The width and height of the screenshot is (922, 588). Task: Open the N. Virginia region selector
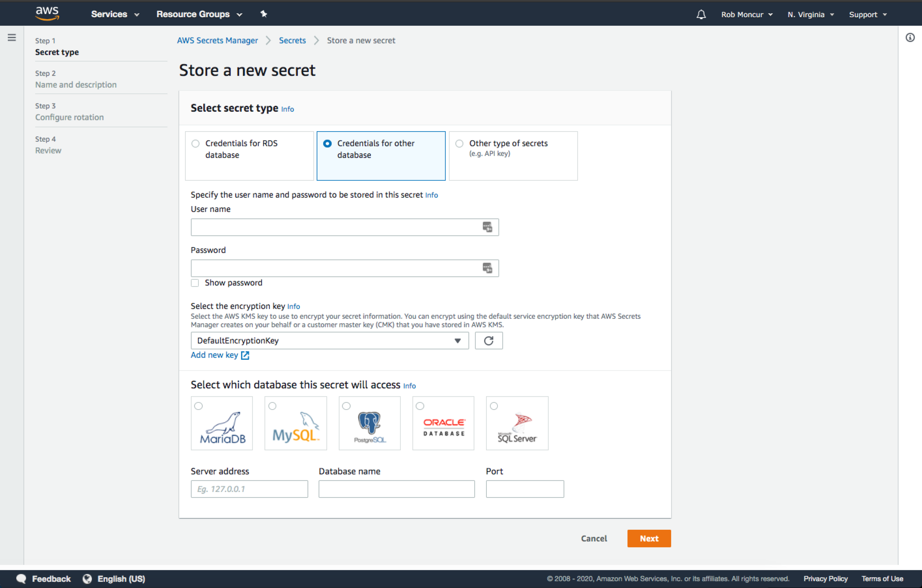coord(810,14)
